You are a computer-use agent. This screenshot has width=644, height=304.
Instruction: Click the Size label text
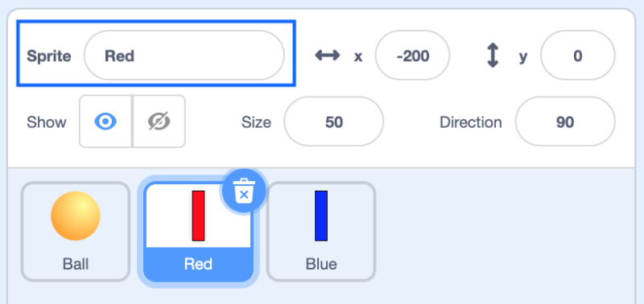pyautogui.click(x=256, y=122)
